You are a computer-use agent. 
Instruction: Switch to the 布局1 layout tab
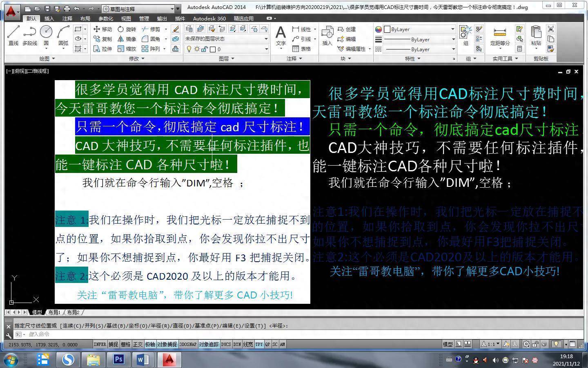pyautogui.click(x=54, y=312)
